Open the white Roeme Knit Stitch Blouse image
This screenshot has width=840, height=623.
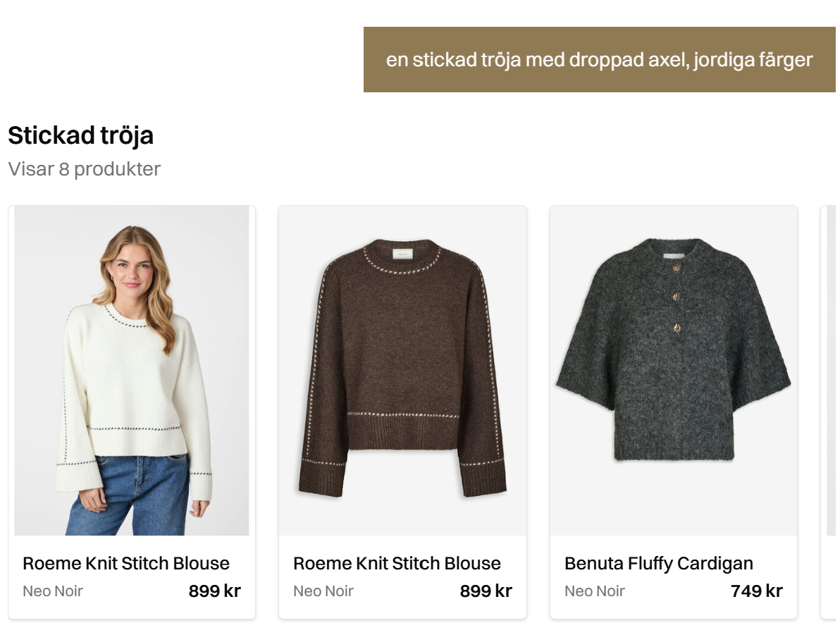coord(132,370)
